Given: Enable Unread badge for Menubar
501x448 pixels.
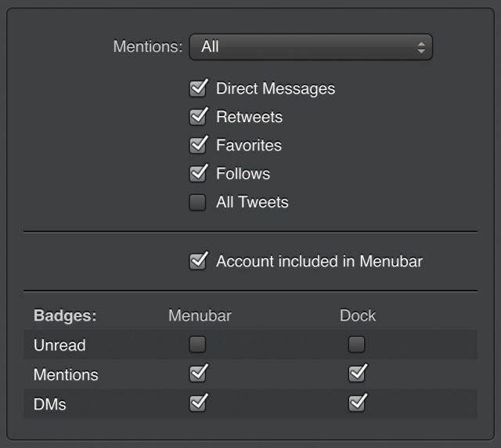Looking at the screenshot, I should pos(198,345).
